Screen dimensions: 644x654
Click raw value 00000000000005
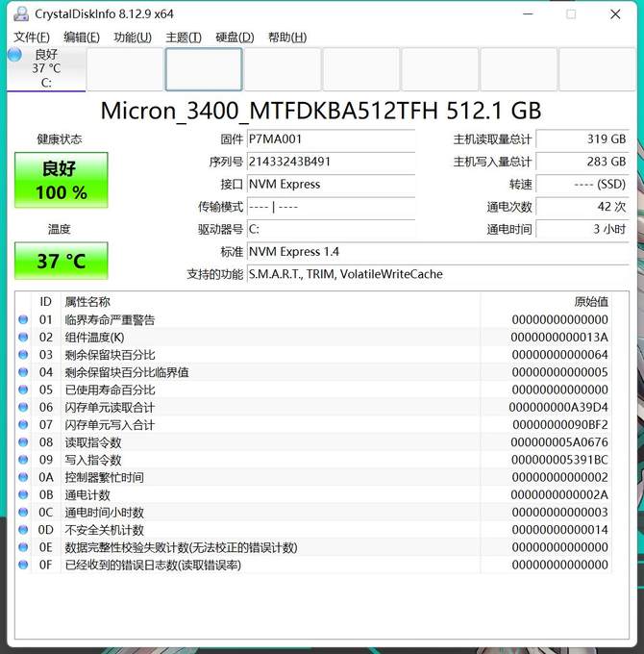coord(559,372)
